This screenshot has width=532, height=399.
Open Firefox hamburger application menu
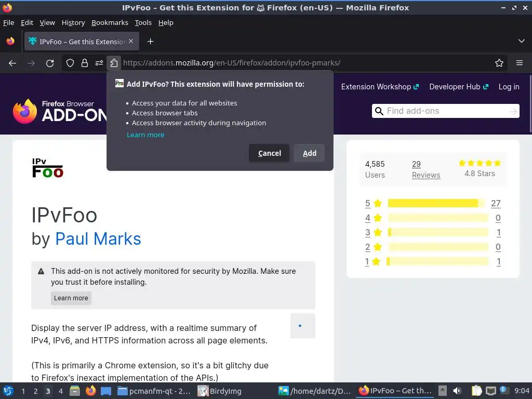tap(520, 63)
